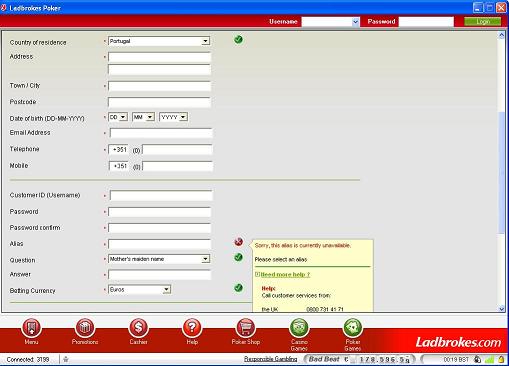Open the Betting Currency dropdown

click(140, 290)
